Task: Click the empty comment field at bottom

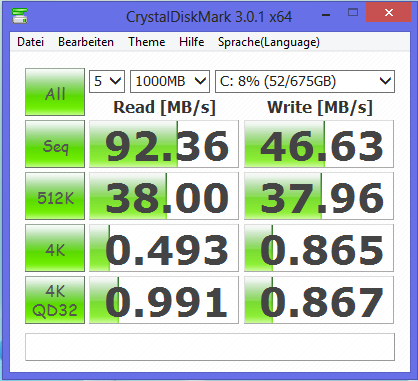Action: pos(210,347)
